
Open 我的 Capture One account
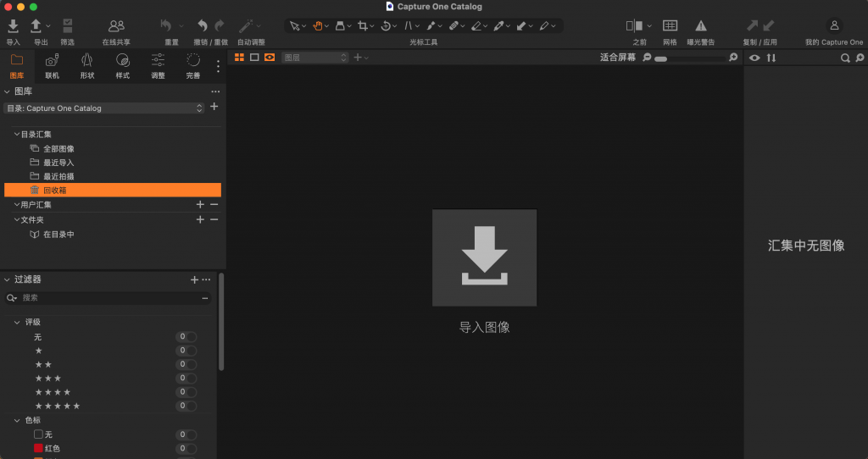coord(834,25)
